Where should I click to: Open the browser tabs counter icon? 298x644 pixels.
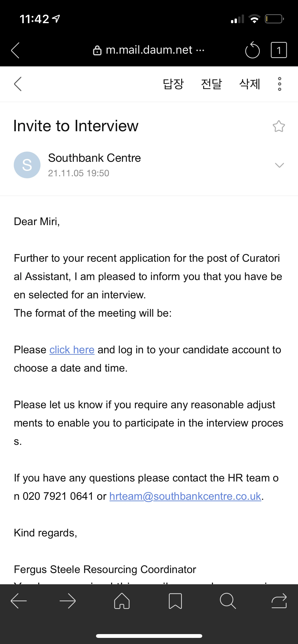click(x=279, y=50)
